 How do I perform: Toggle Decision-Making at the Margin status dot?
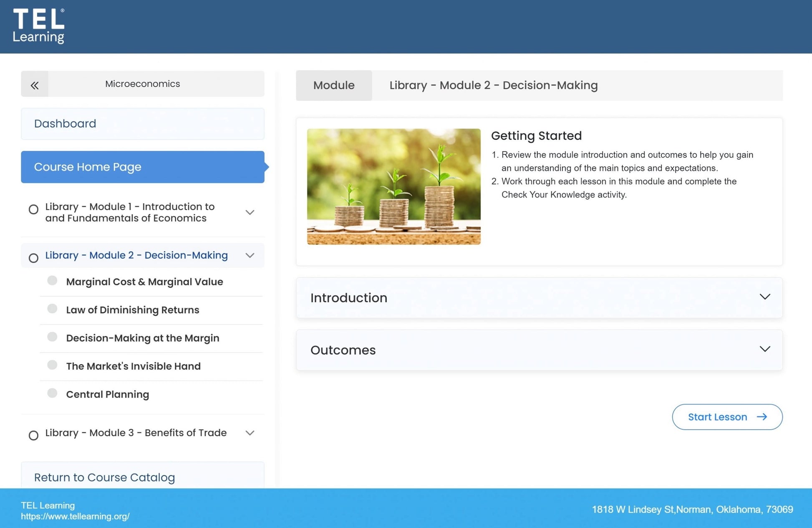point(52,337)
